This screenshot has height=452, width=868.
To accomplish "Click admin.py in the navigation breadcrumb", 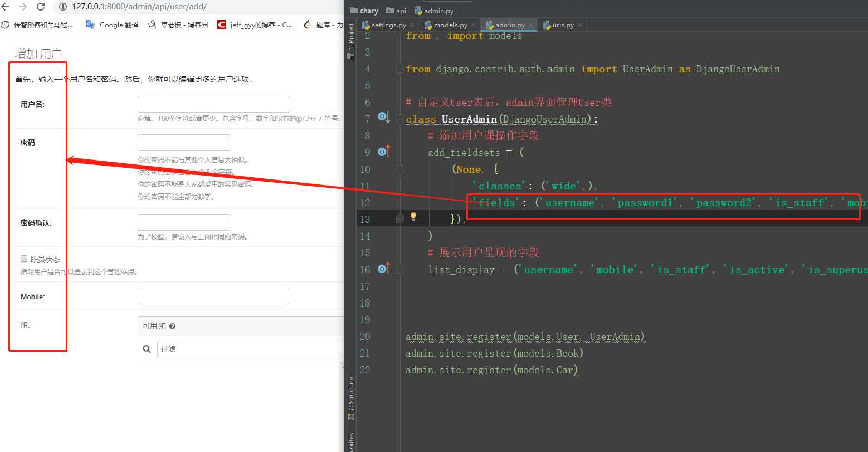I will 434,11.
